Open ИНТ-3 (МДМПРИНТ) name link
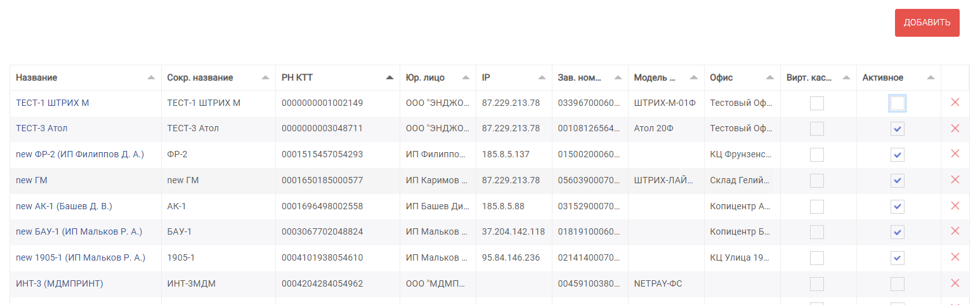The width and height of the screenshot is (980, 305). click(x=60, y=283)
